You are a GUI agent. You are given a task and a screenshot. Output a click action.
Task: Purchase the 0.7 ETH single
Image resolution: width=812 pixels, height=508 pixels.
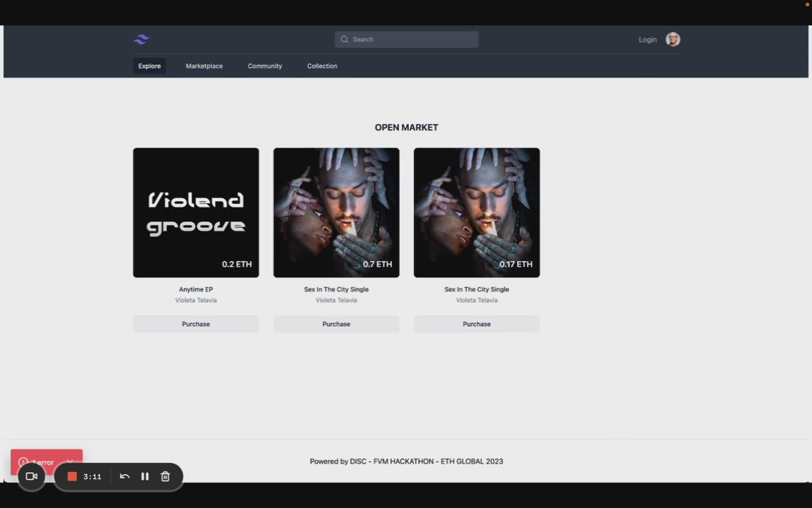[336, 324]
